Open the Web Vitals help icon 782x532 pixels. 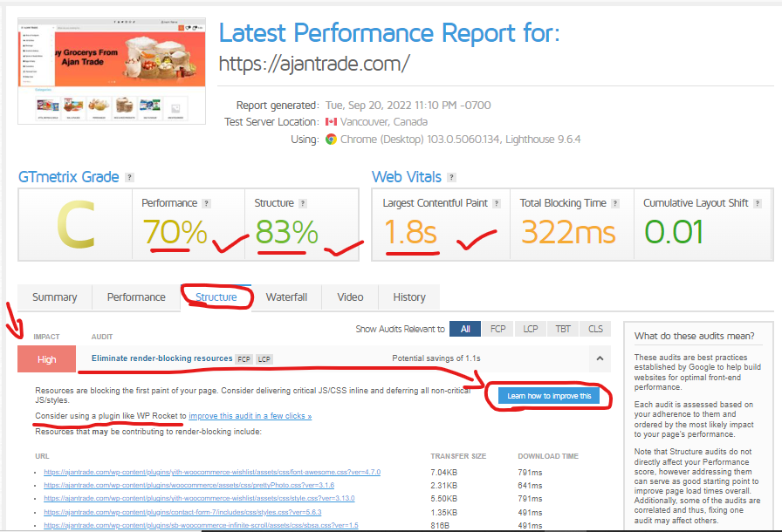(x=451, y=177)
